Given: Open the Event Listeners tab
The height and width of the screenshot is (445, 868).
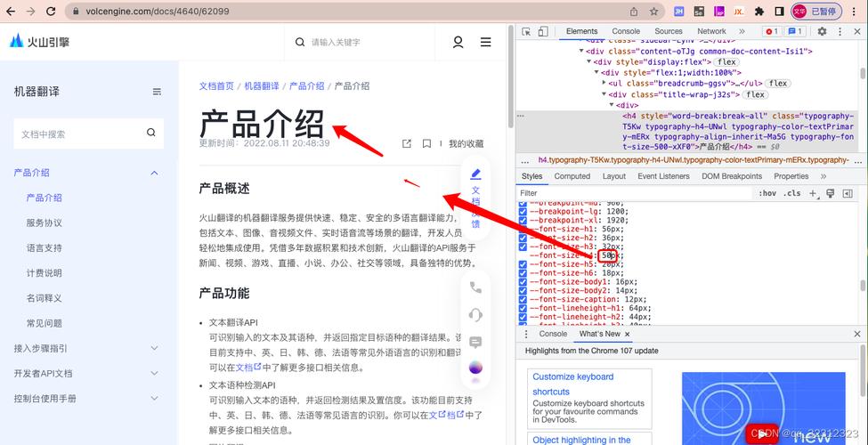Looking at the screenshot, I should point(663,176).
